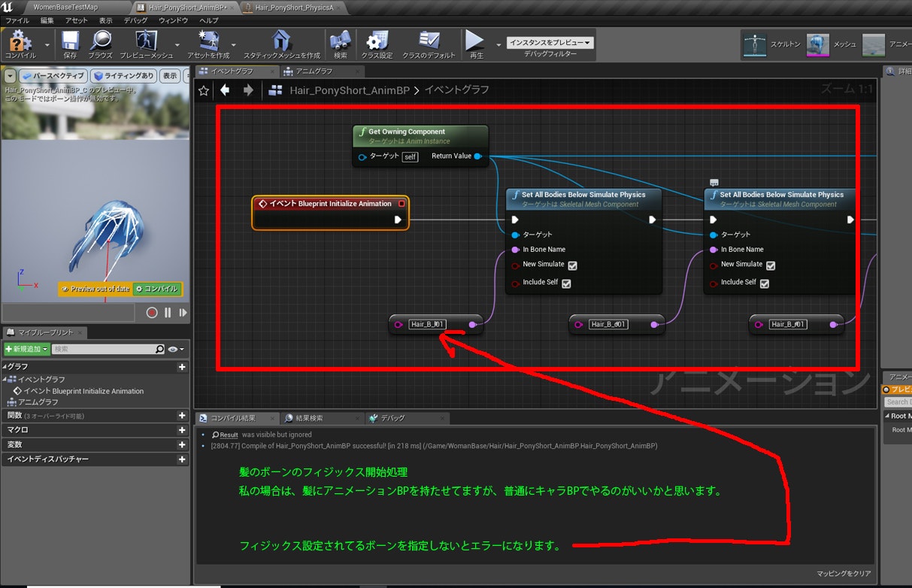Viewport: 912px width, 588px height.
Task: Add variable with 変数 plus icon
Action: pos(182,444)
